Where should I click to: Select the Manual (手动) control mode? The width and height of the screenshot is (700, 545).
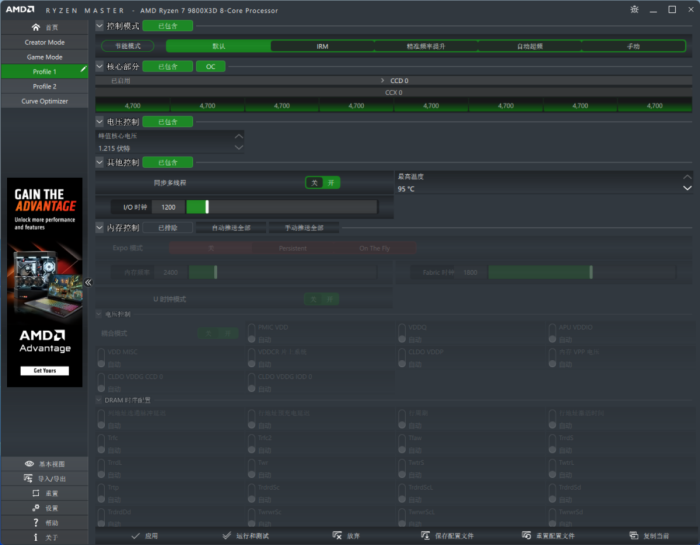tap(633, 46)
